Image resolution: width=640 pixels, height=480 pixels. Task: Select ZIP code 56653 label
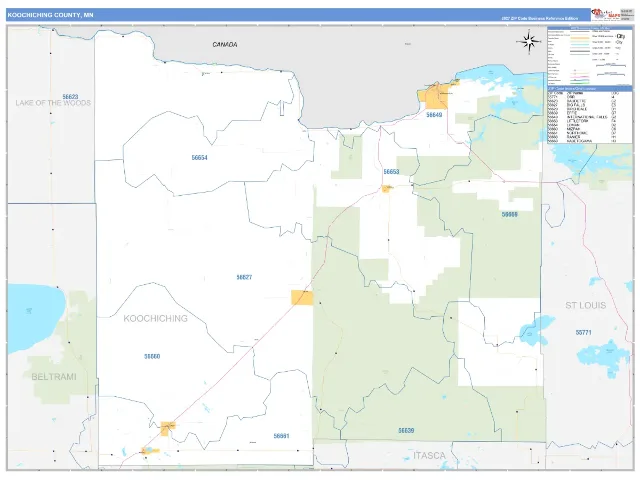391,172
